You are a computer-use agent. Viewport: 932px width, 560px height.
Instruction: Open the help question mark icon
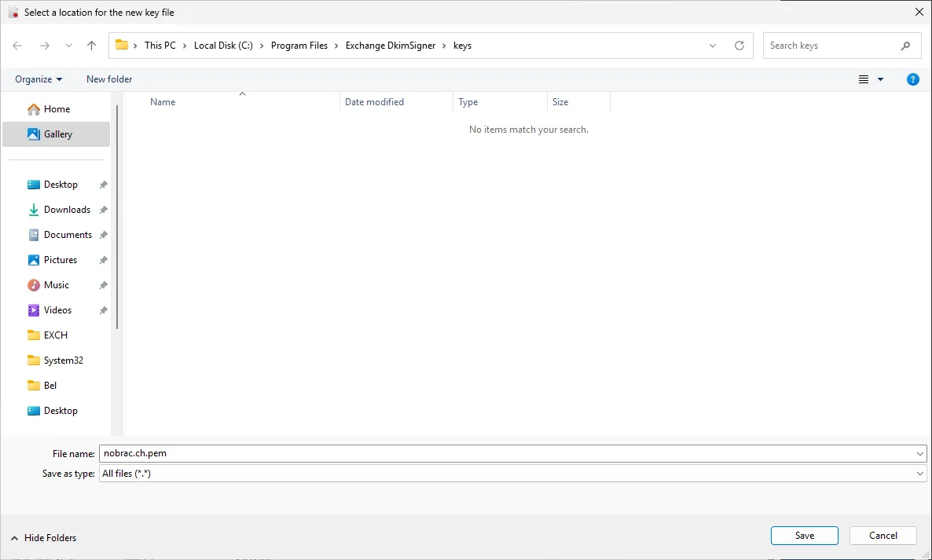pos(913,79)
